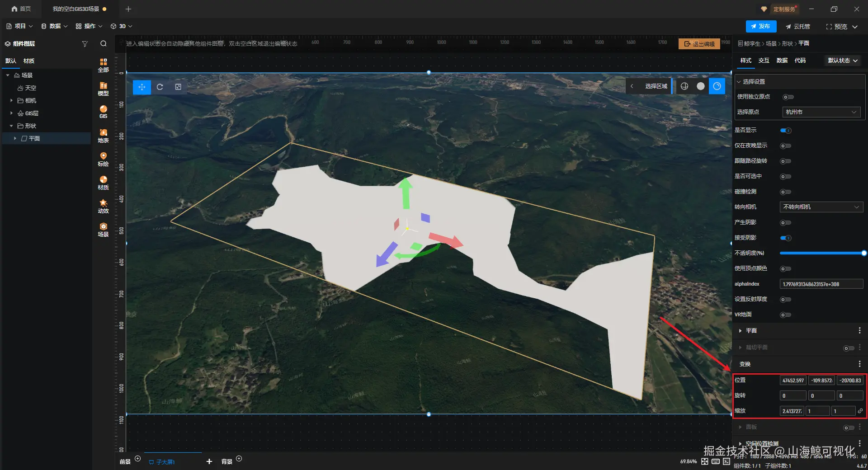Toggle the scale link lock icon
The image size is (868, 470).
coord(860,411)
